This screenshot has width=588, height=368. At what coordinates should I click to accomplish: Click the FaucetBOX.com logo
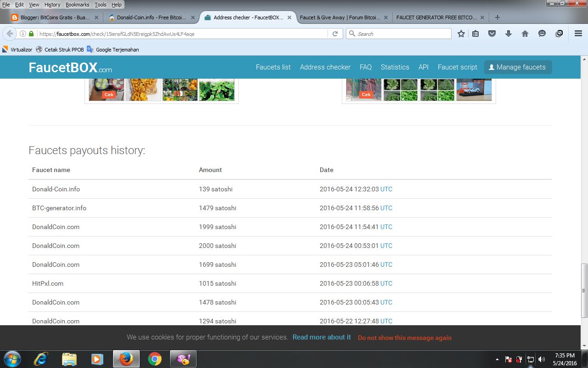[x=70, y=68]
